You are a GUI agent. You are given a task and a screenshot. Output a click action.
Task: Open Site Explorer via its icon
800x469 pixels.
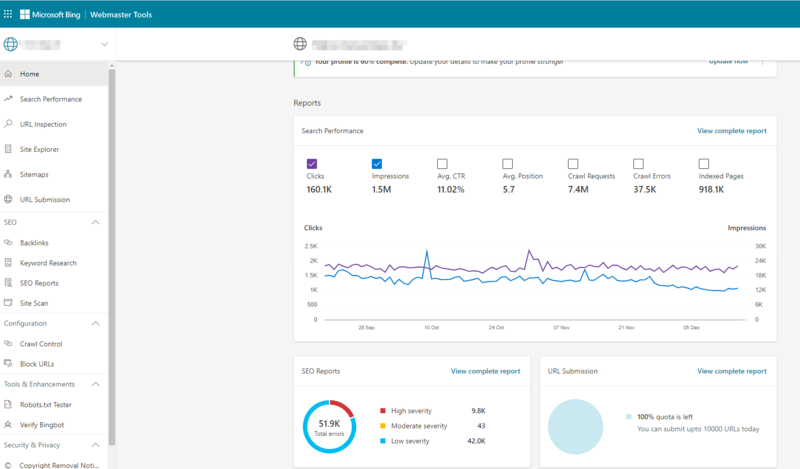[x=9, y=149]
